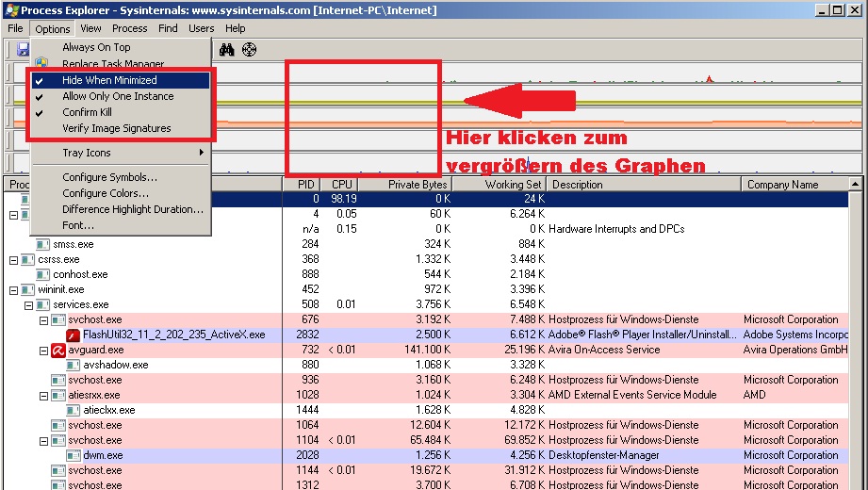Image resolution: width=868 pixels, height=490 pixels.
Task: Select Difference Highlight Duration... entry
Action: (121, 209)
